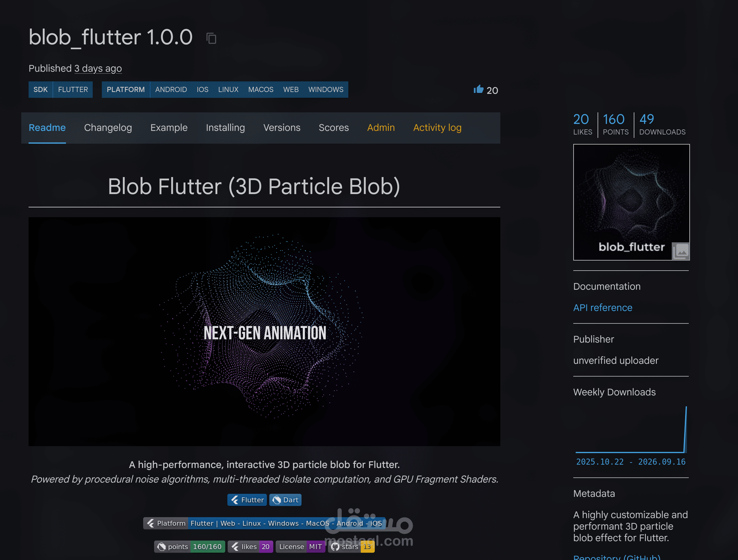Open the Activity log tab
The image size is (738, 560).
pyautogui.click(x=437, y=128)
